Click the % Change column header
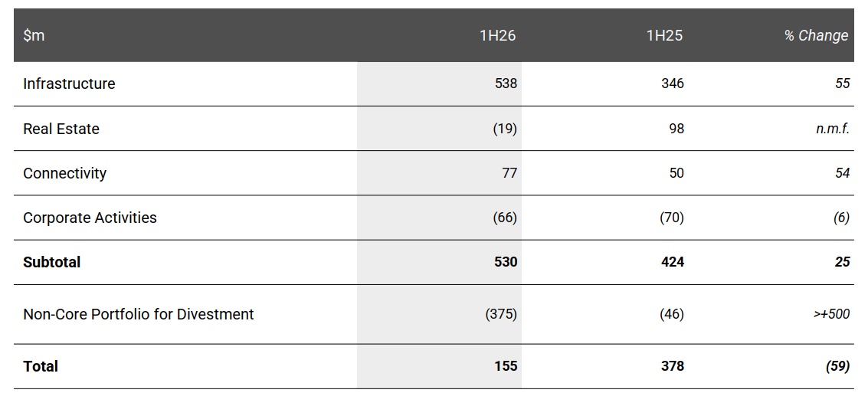This screenshot has height=393, width=868. point(816,35)
